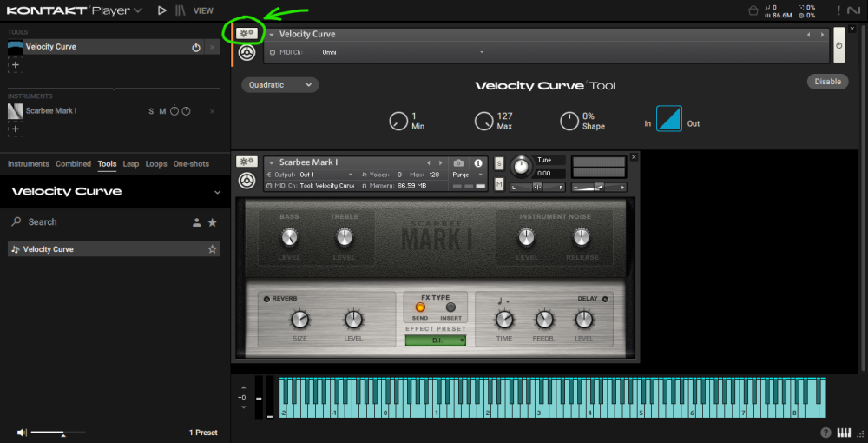Image resolution: width=868 pixels, height=443 pixels.
Task: Mute Scarbee Mark I in side pane
Action: (162, 111)
